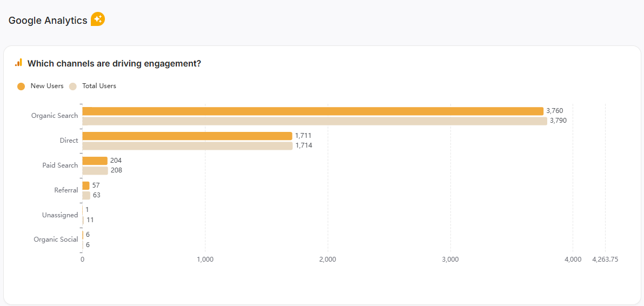Click the Paid Search New Users bar
Viewport: 644px width, 306px height.
pyautogui.click(x=95, y=161)
